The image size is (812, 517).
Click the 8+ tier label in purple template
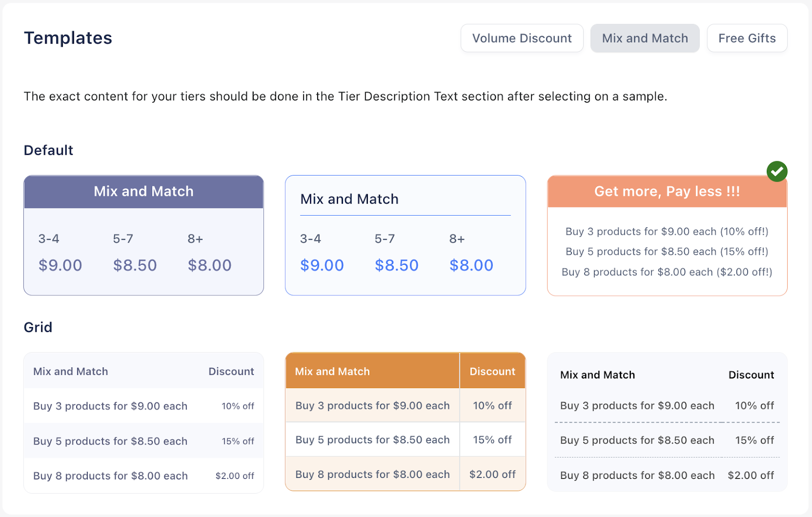coord(195,239)
